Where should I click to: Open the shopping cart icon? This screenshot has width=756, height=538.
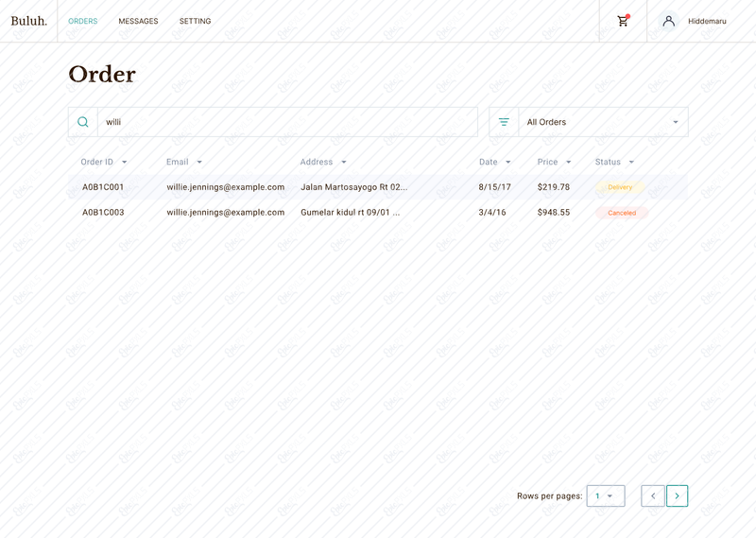[623, 21]
